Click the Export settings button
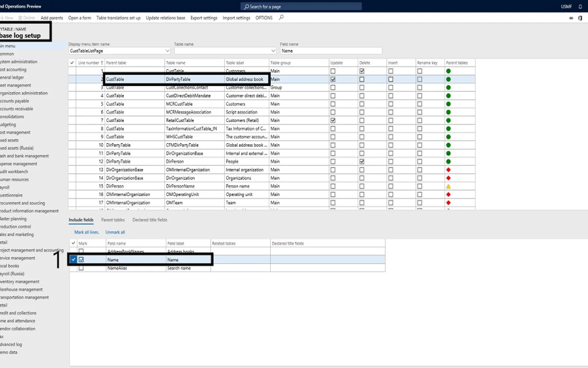The height and width of the screenshot is (368, 588). tap(204, 18)
